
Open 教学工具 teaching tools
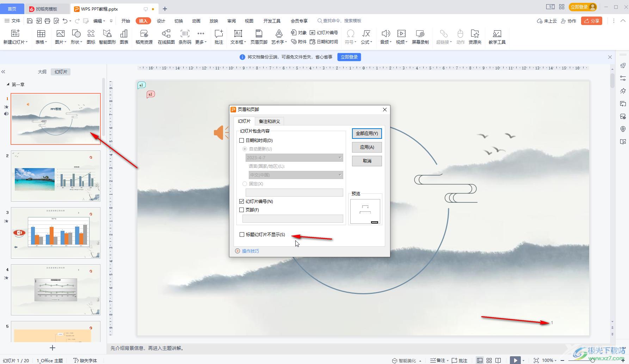(497, 37)
